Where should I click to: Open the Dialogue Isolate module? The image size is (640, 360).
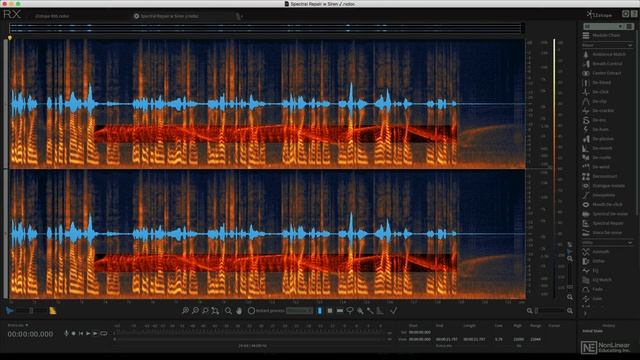pyautogui.click(x=604, y=186)
